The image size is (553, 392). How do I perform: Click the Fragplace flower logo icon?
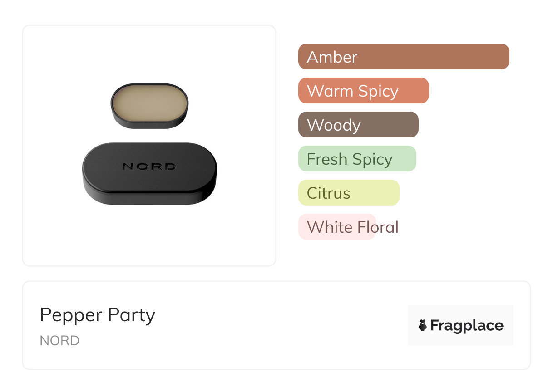pyautogui.click(x=423, y=325)
